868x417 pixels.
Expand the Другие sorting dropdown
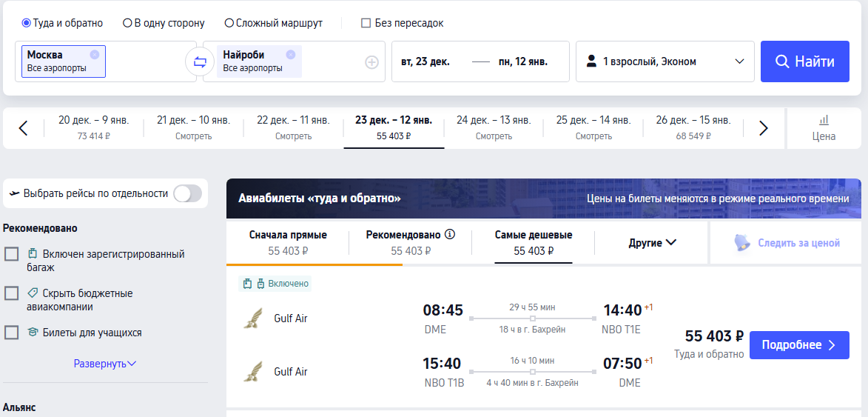point(653,242)
